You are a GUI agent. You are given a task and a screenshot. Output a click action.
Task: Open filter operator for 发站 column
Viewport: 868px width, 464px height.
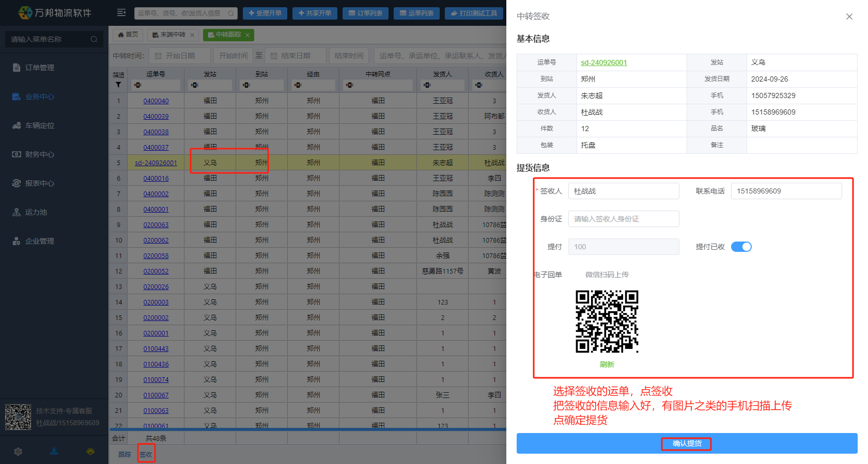click(195, 85)
